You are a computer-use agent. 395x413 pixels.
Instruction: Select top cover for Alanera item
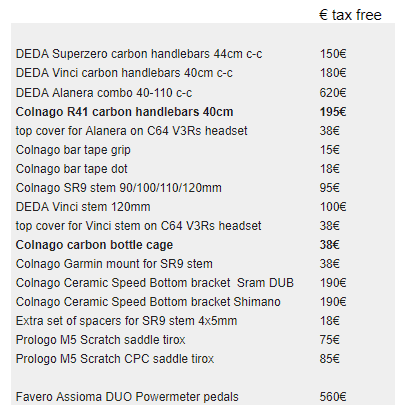point(131,131)
